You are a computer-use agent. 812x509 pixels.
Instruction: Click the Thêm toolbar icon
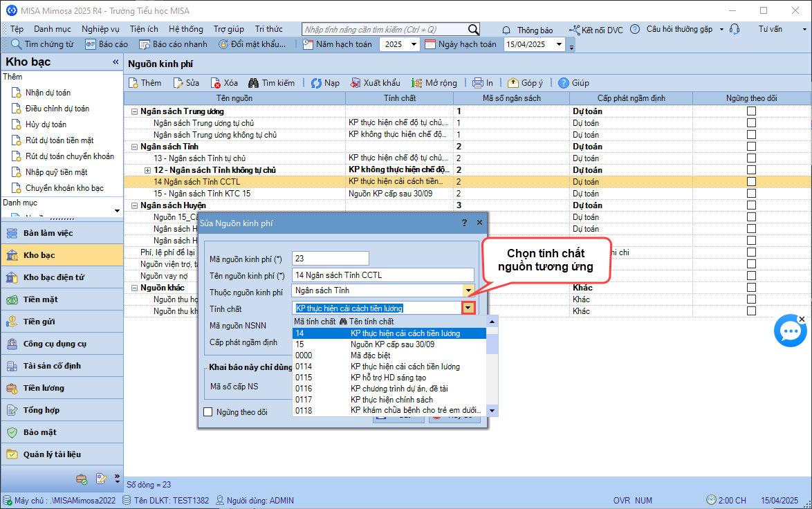pyautogui.click(x=133, y=83)
